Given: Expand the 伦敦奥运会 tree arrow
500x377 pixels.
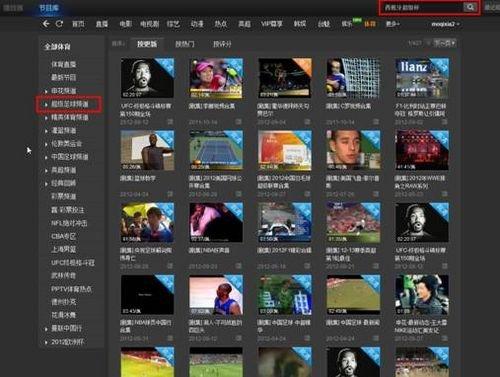Looking at the screenshot, I should pyautogui.click(x=46, y=144).
